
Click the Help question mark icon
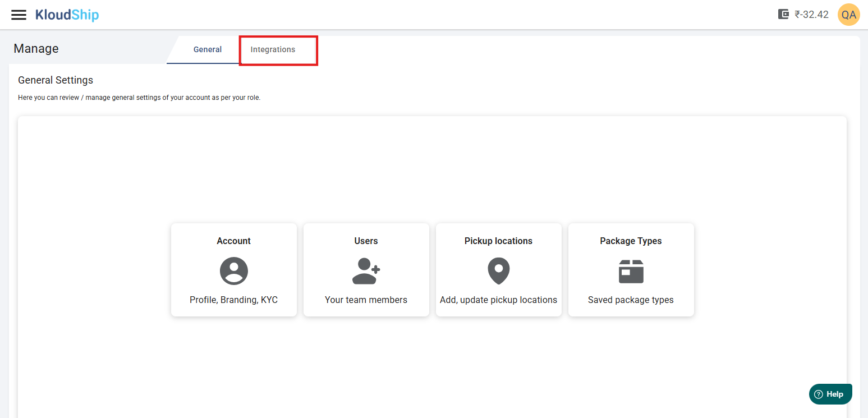pos(819,394)
